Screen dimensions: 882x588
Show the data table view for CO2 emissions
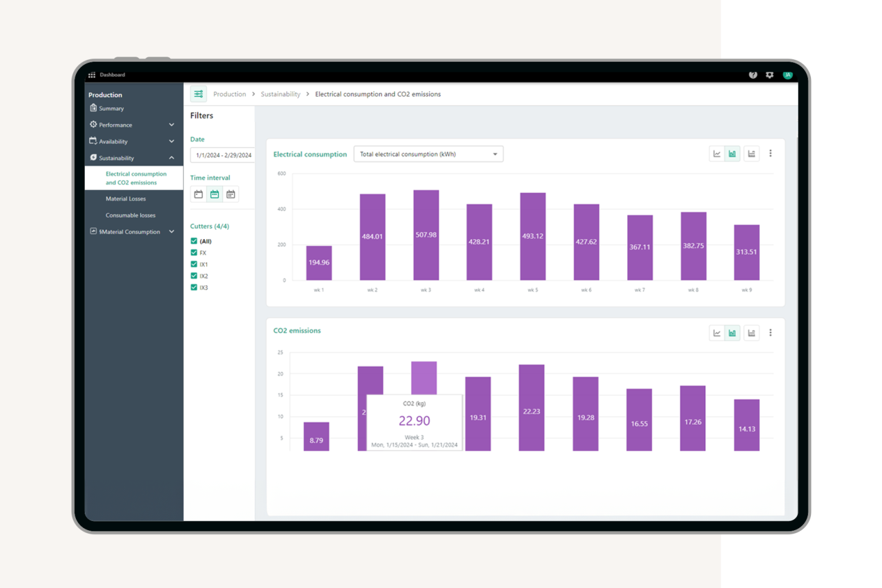tap(752, 333)
